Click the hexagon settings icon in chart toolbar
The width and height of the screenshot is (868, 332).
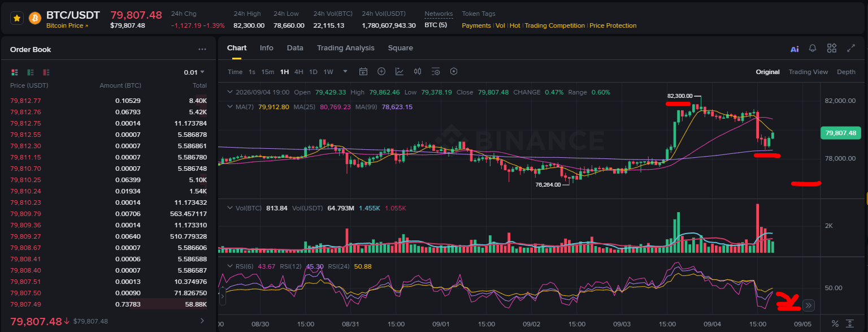click(453, 71)
